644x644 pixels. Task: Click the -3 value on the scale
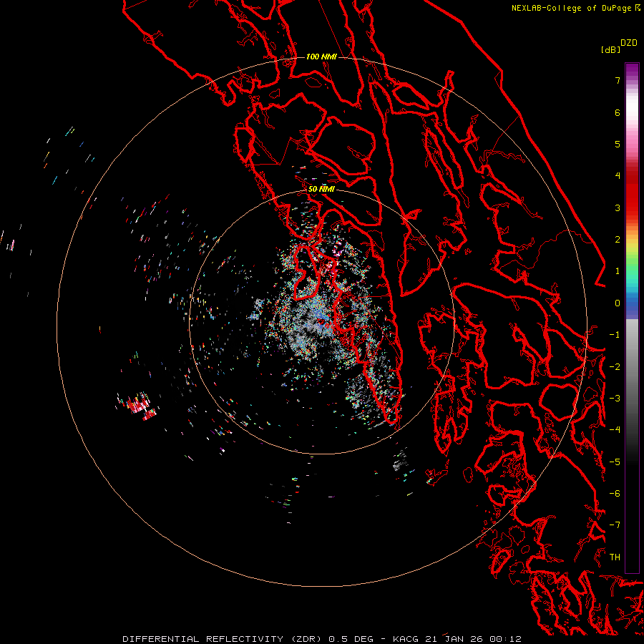click(x=615, y=399)
